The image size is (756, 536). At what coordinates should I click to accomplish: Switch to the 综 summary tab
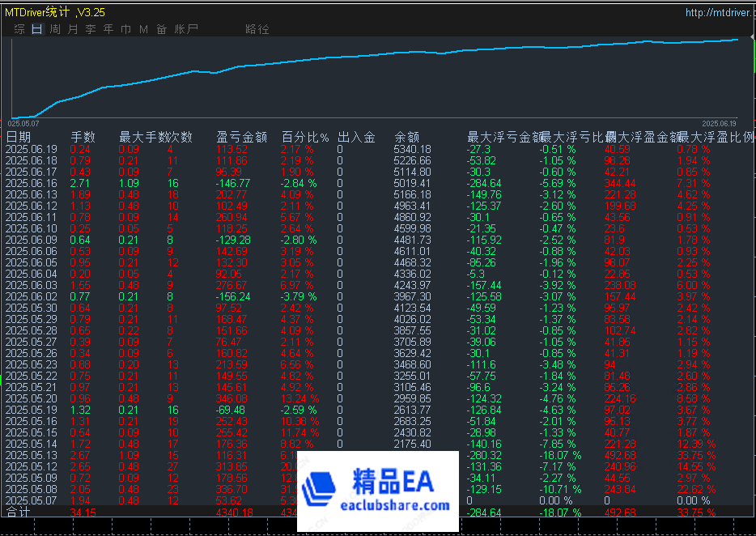coord(19,29)
